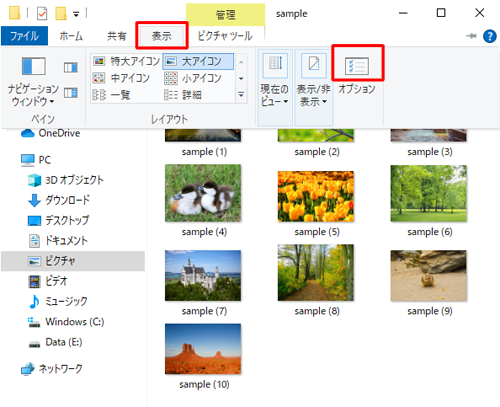Switch to the 共有 tab
This screenshot has width=500, height=407.
pos(117,36)
